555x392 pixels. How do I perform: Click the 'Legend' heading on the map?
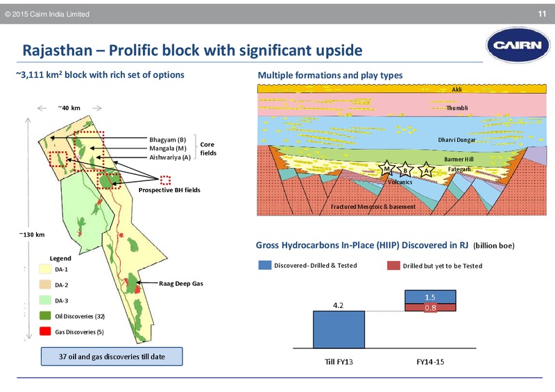[60, 259]
